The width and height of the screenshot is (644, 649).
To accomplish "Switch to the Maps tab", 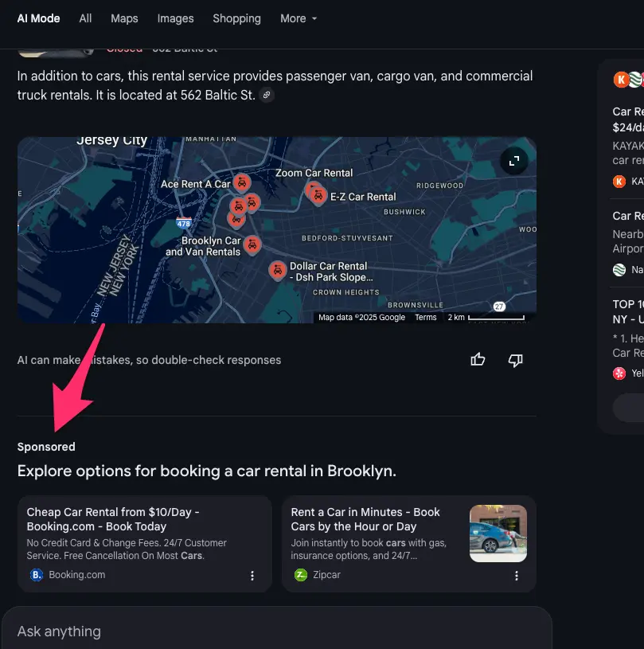I will [x=124, y=18].
